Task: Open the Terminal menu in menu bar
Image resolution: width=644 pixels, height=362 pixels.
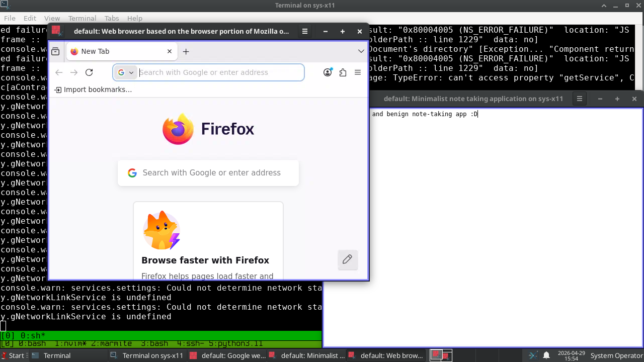Action: [82, 18]
